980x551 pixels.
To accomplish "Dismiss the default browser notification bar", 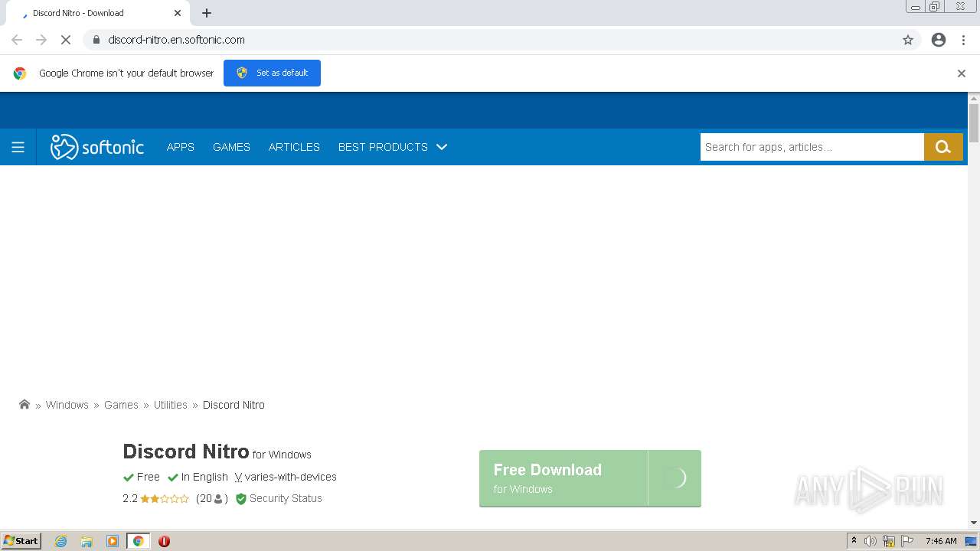I will pos(962,73).
